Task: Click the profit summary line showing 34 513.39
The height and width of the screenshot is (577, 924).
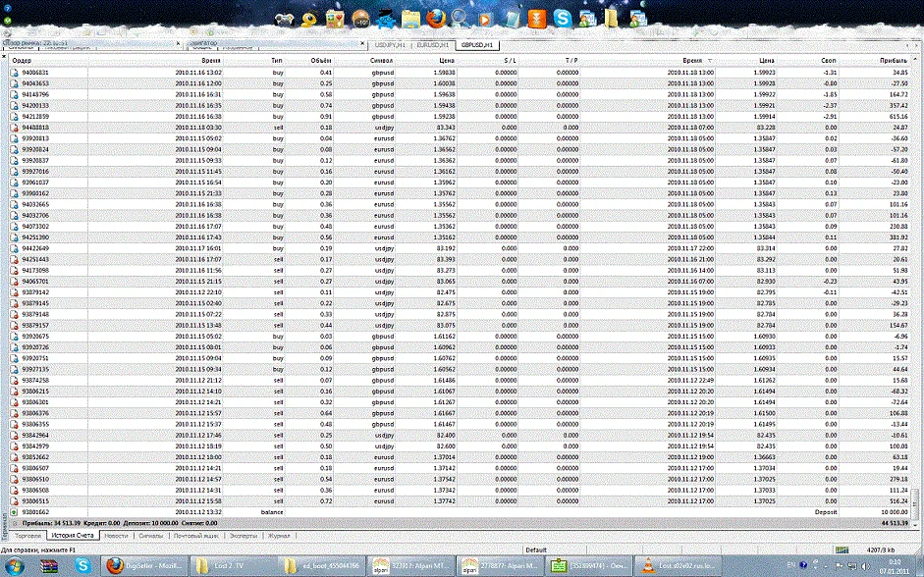Action: coord(460,523)
